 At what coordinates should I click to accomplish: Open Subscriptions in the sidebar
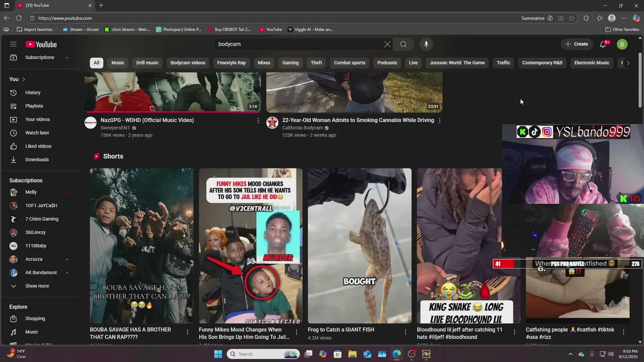[x=39, y=57]
